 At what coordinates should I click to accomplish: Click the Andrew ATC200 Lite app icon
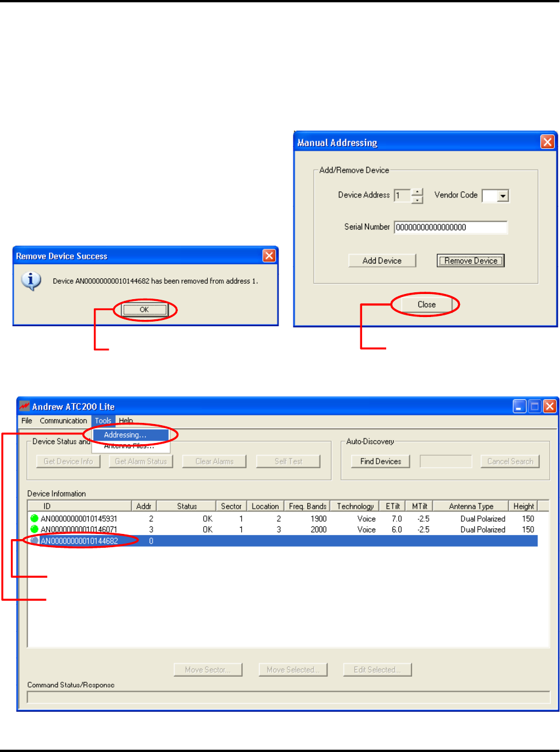tap(24, 406)
